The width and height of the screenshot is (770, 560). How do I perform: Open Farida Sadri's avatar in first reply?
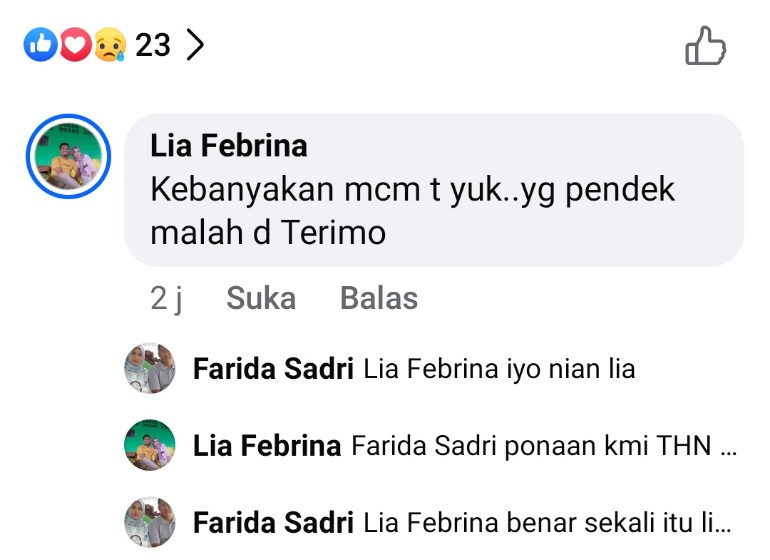[x=150, y=369]
